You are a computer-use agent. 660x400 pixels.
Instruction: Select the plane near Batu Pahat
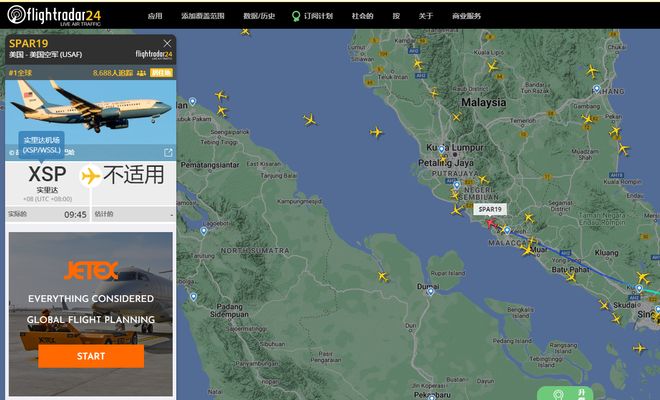pyautogui.click(x=571, y=277)
